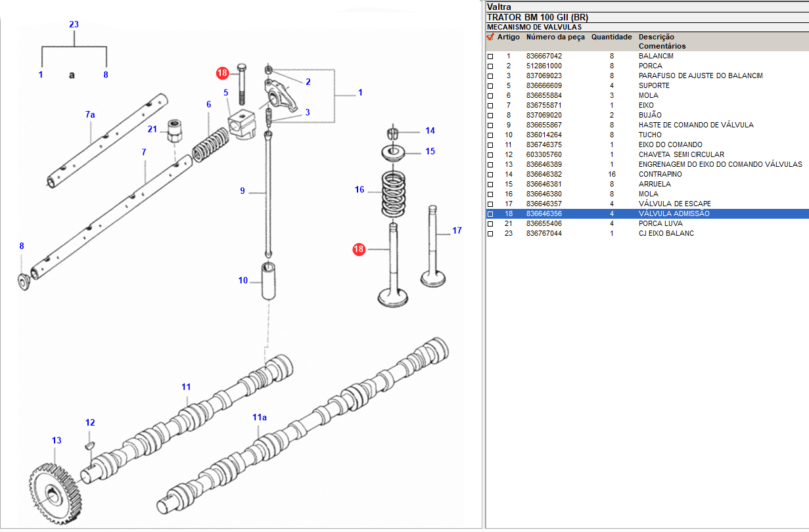
Task: Check the box for BALANCIM row
Action: pos(490,56)
